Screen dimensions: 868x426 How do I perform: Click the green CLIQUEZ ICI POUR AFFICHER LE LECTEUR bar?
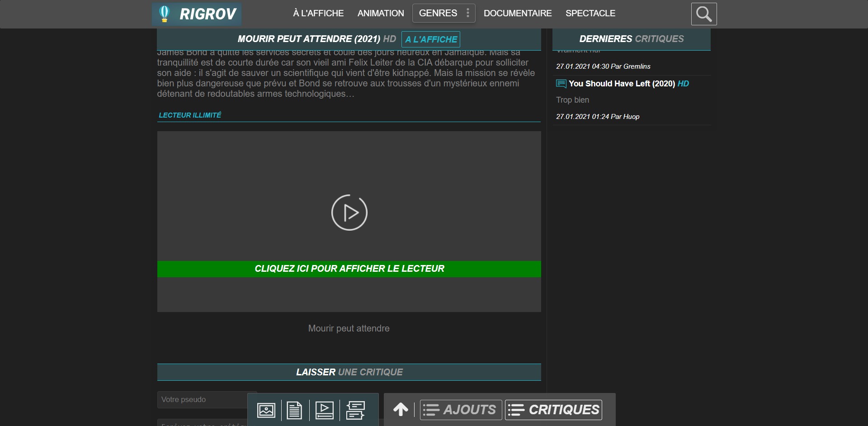tap(349, 269)
